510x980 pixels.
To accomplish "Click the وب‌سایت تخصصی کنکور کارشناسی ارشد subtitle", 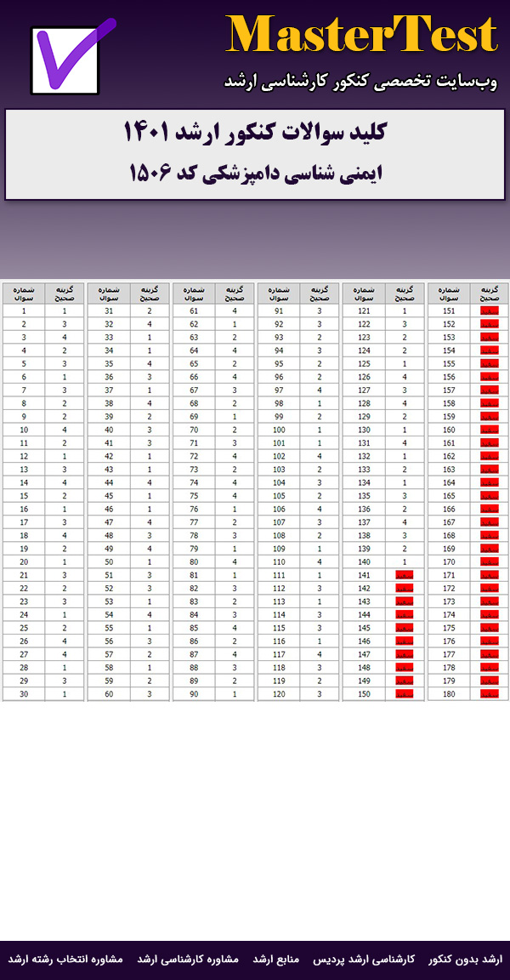I will click(360, 81).
